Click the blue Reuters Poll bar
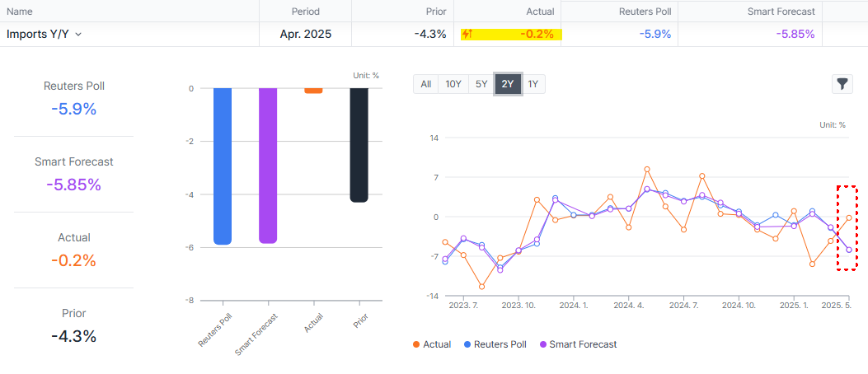 point(223,165)
